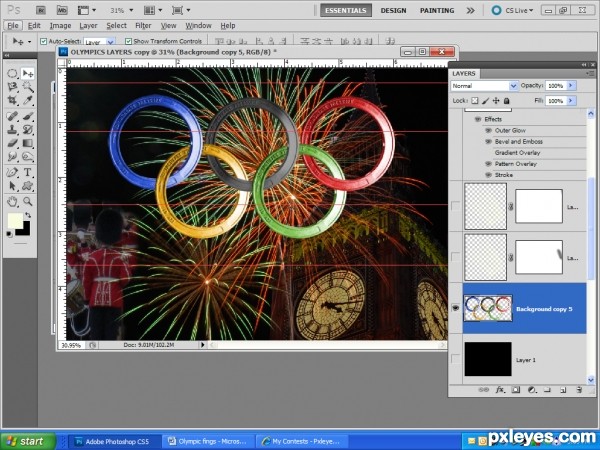Image resolution: width=600 pixels, height=450 pixels.
Task: Toggle lock transparent pixels
Action: coord(474,101)
